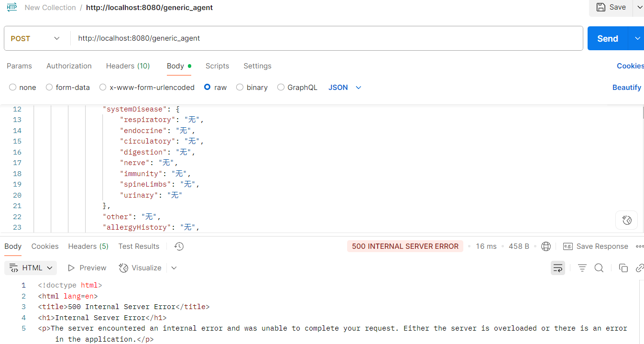Open the Cookies link

coord(630,66)
